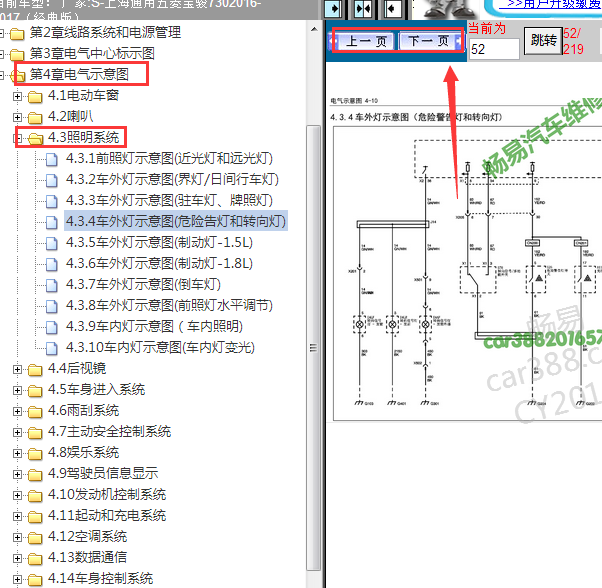Screen dimensions: 602x588
Task: Click the open folder icon of 4.3照明系统
Action: click(35, 139)
